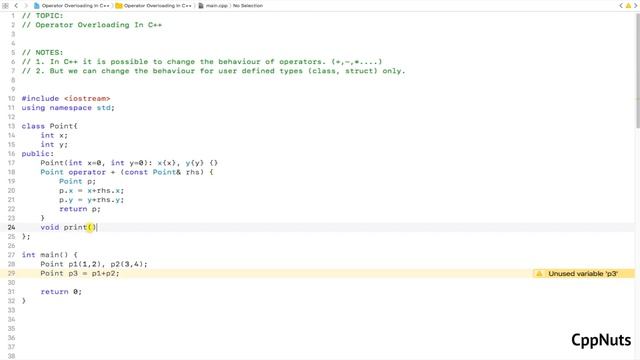
Task: Click the blue project icon in breadcrumb
Action: pos(37,6)
